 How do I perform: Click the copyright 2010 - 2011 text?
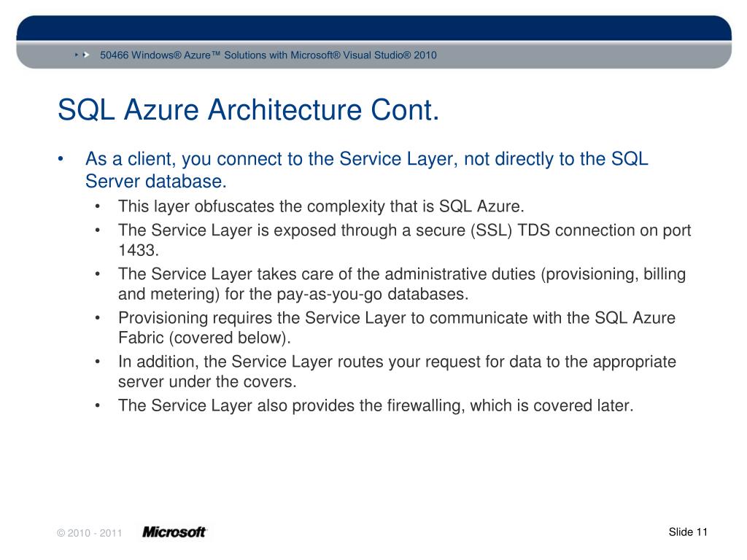(x=90, y=533)
